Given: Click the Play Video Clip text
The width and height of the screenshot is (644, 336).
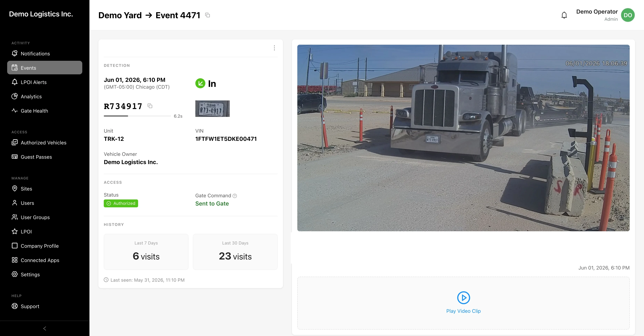Looking at the screenshot, I should (x=463, y=311).
